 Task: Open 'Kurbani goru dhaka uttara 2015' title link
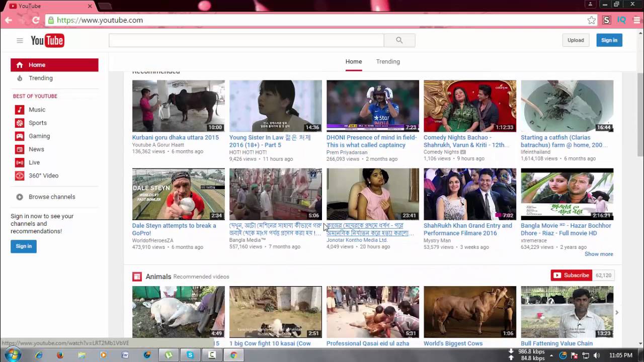click(176, 137)
